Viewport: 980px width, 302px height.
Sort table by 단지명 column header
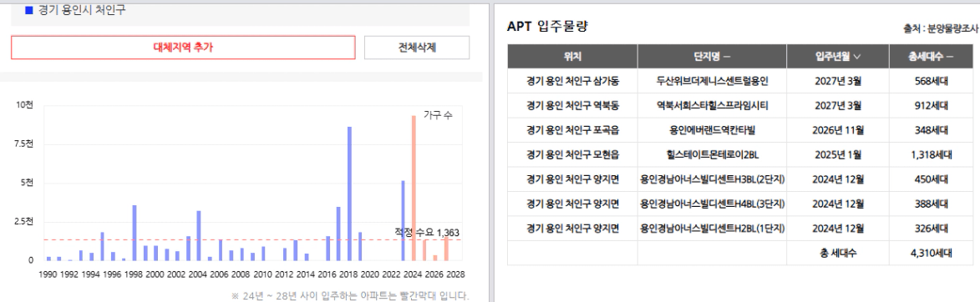click(712, 57)
